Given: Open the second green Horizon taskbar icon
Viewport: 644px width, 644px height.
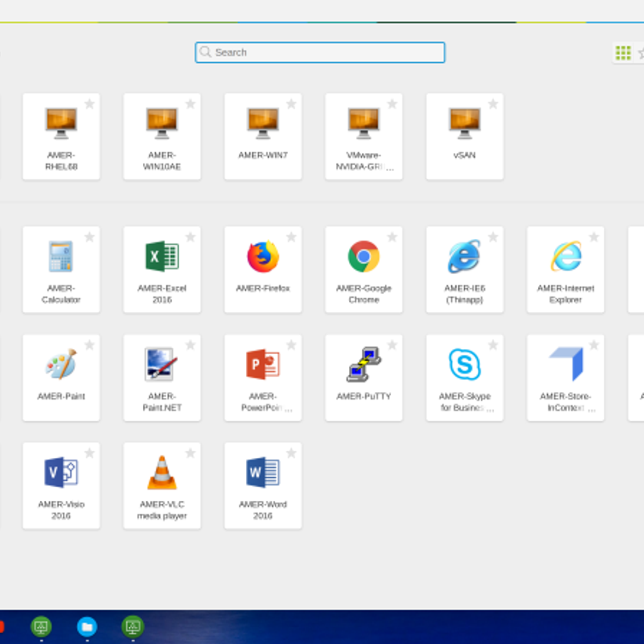Looking at the screenshot, I should pyautogui.click(x=133, y=626).
